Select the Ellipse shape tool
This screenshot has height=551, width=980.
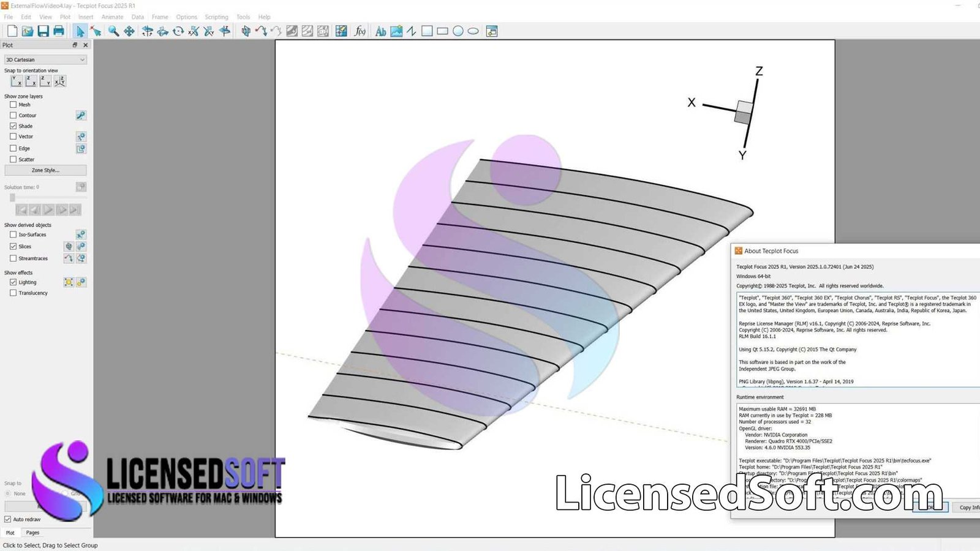point(473,31)
